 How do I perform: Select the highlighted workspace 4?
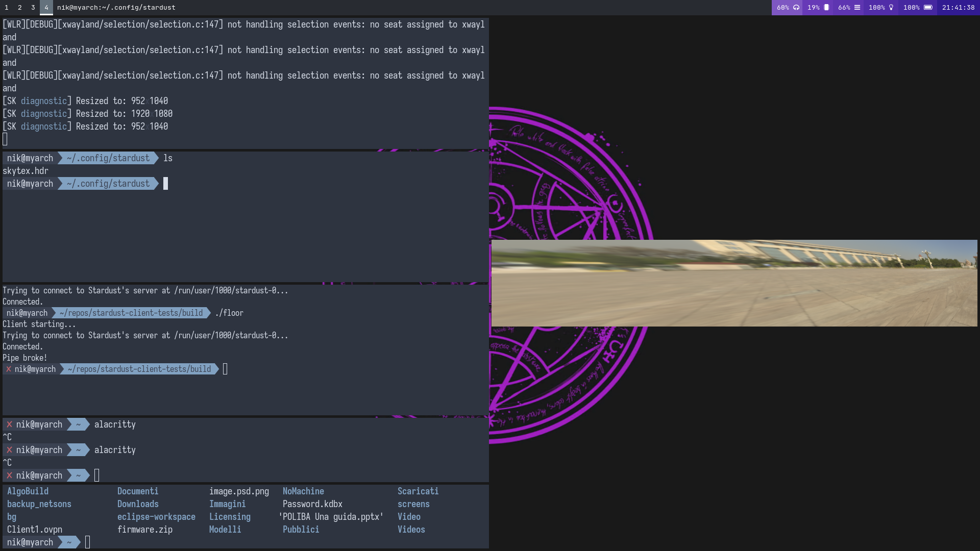pos(46,8)
